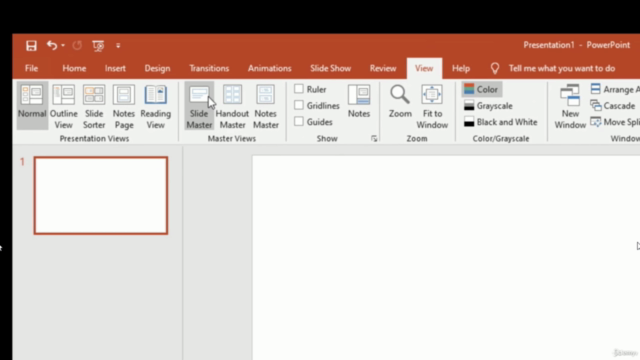Open the File tab

pos(31,69)
